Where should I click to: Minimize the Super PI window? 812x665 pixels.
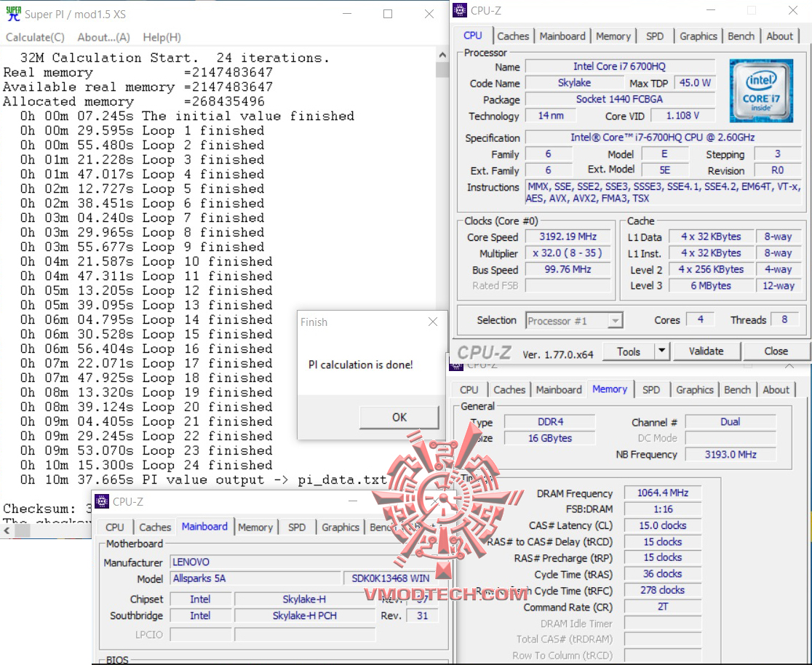(347, 14)
